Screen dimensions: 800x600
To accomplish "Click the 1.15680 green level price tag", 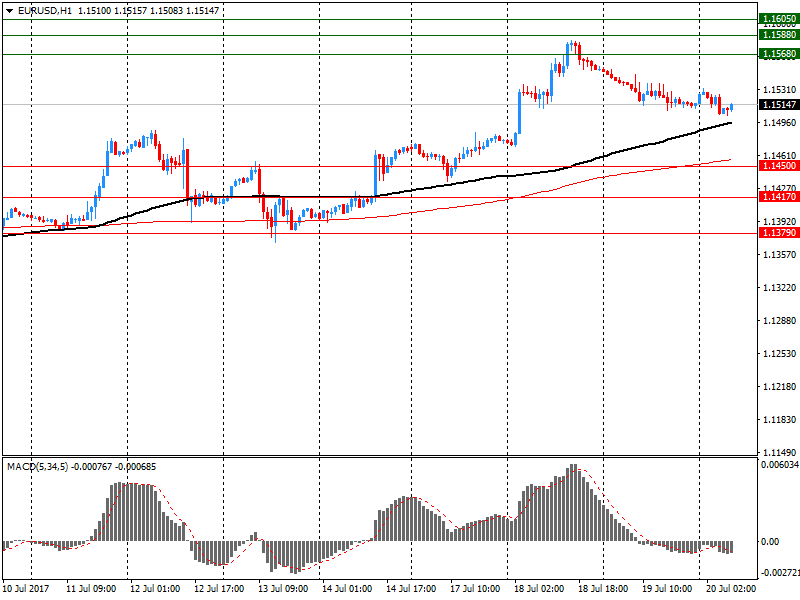I will 779,54.
